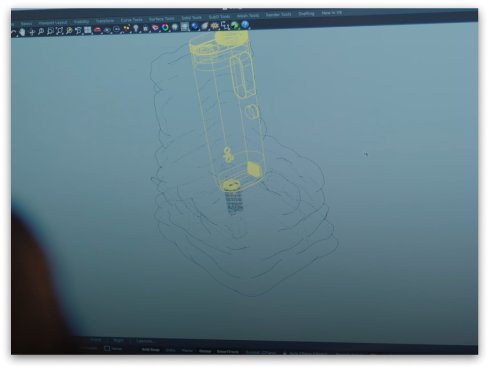Open the Render Tools toolbar tab
The image size is (489, 369).
(279, 15)
